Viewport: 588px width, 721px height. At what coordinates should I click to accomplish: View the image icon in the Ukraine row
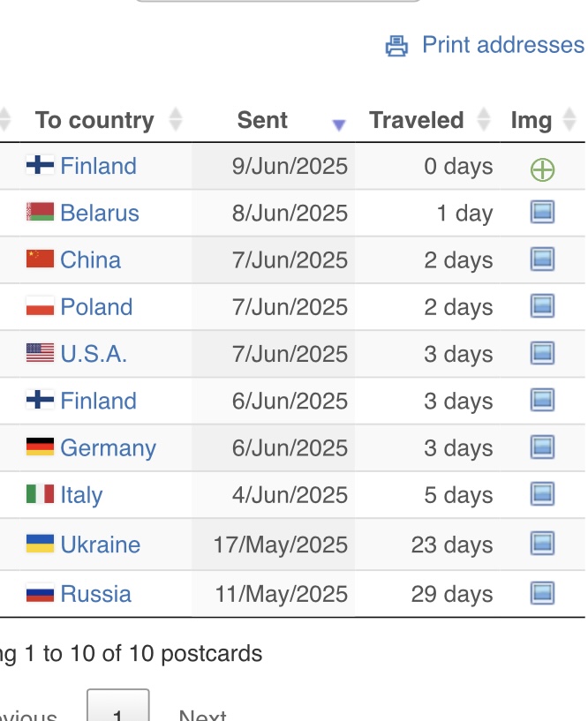coord(542,543)
